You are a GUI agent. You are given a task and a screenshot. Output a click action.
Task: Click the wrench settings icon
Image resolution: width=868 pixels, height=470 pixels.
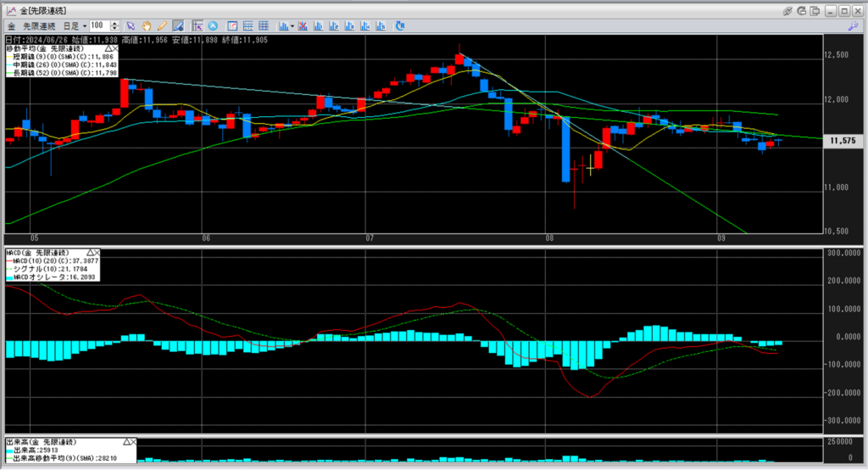[x=852, y=26]
